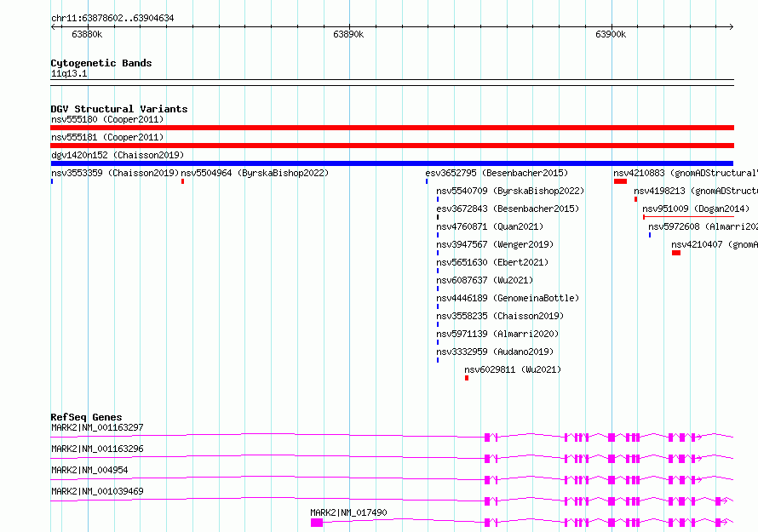
Task: Click the red marker under nsv5504964
Action: [x=183, y=181]
